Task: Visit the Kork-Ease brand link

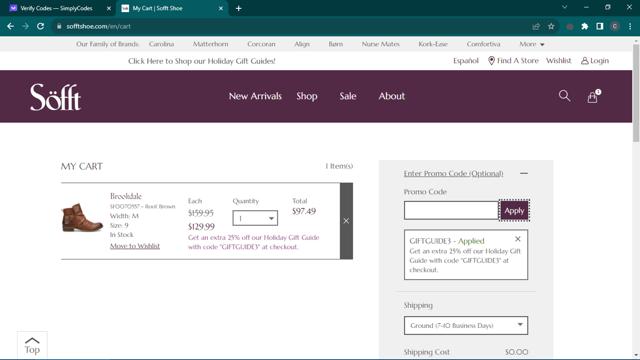Action: tap(433, 44)
